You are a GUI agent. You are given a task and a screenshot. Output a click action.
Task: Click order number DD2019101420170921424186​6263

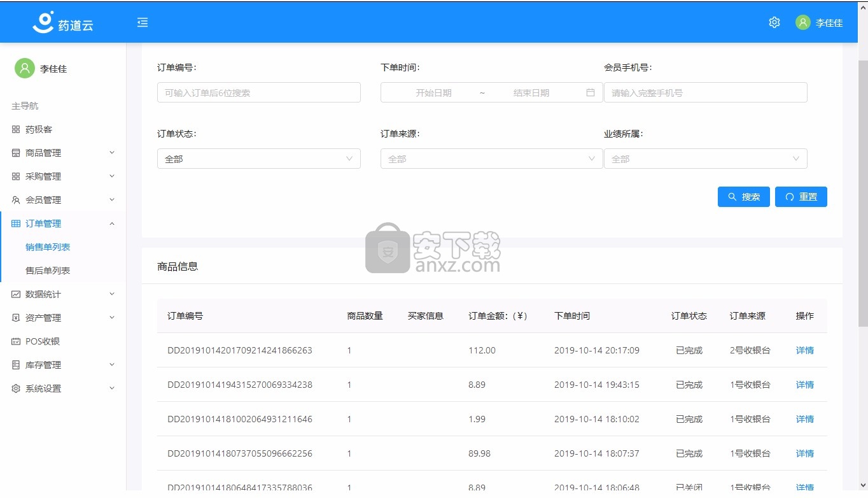coord(240,350)
